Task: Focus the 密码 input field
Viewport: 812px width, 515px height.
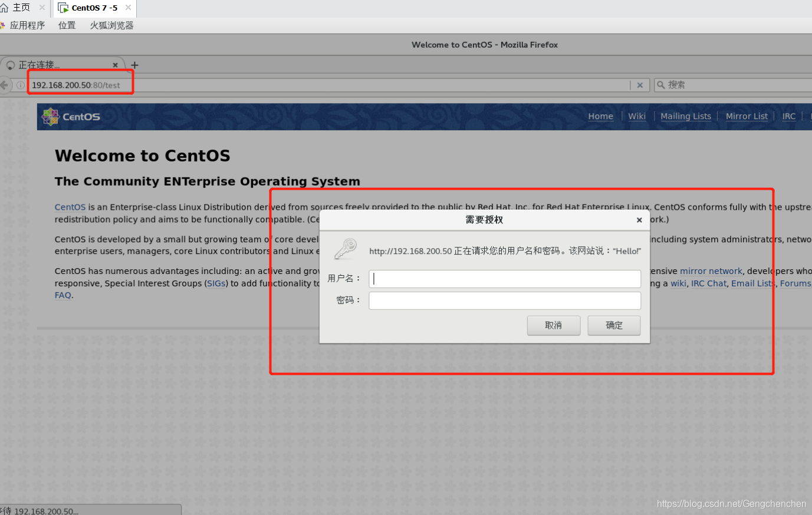Action: (505, 301)
